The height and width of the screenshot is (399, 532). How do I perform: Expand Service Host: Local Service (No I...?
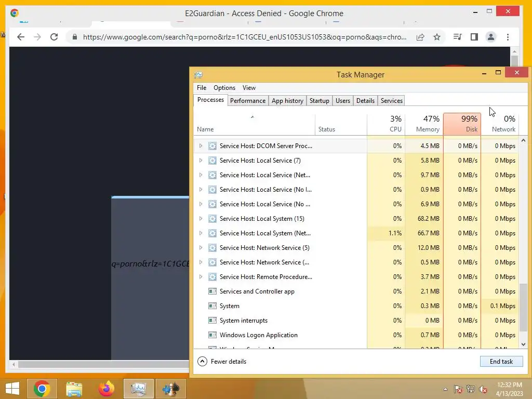pos(201,189)
